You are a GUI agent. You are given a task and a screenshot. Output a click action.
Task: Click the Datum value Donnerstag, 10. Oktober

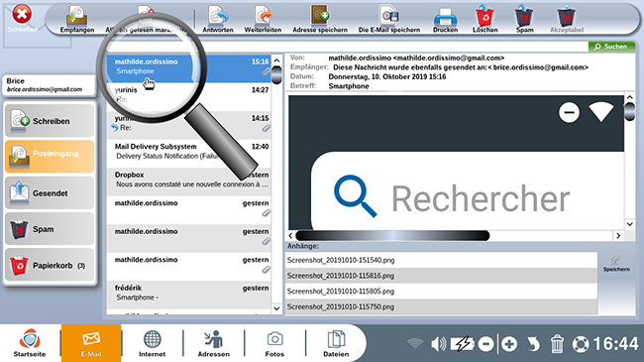coord(386,76)
